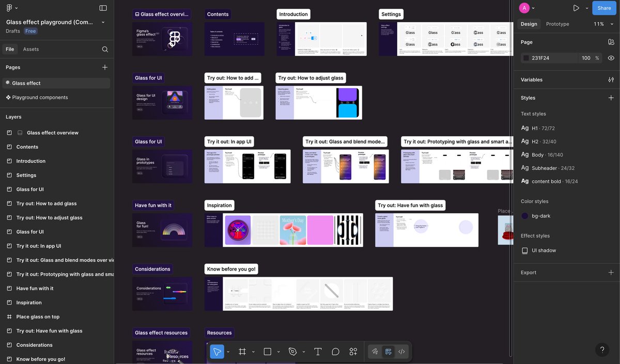Expand the Frame tool options chevron
This screenshot has height=364, width=620.
tap(253, 352)
